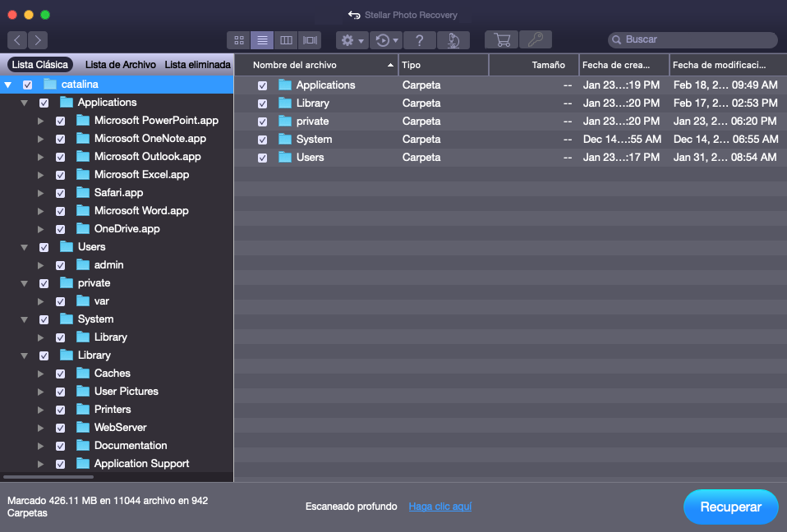This screenshot has height=532, width=787.
Task: Toggle the Application Support checkbox
Action: (x=60, y=464)
